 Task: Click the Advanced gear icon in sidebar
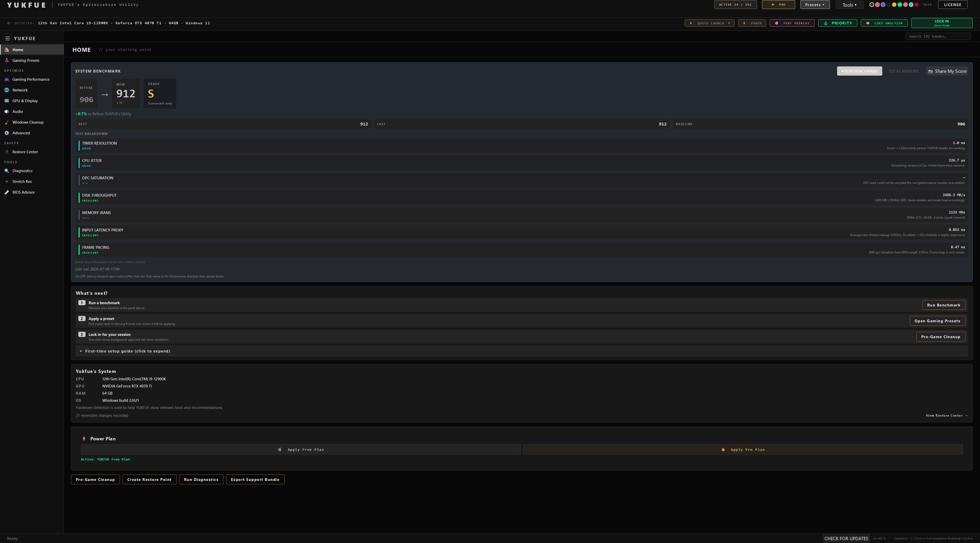tap(6, 133)
